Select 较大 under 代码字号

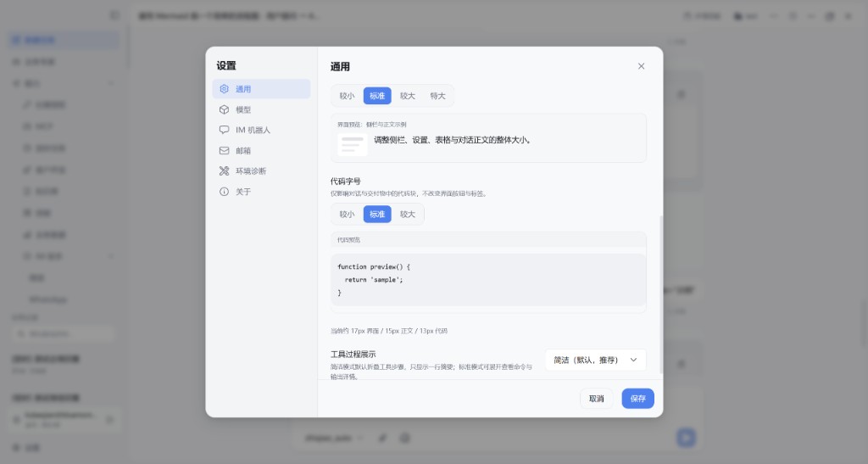408,215
